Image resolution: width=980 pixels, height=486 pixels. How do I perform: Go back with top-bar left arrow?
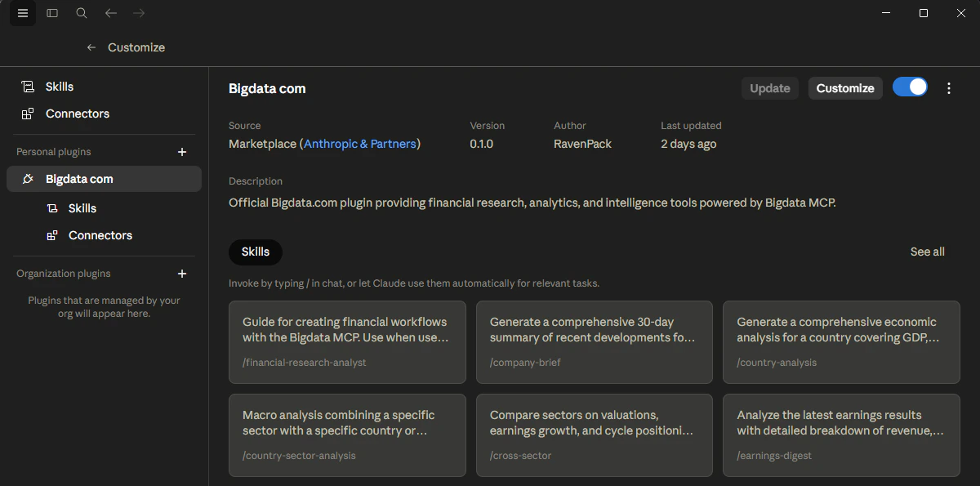pyautogui.click(x=111, y=13)
